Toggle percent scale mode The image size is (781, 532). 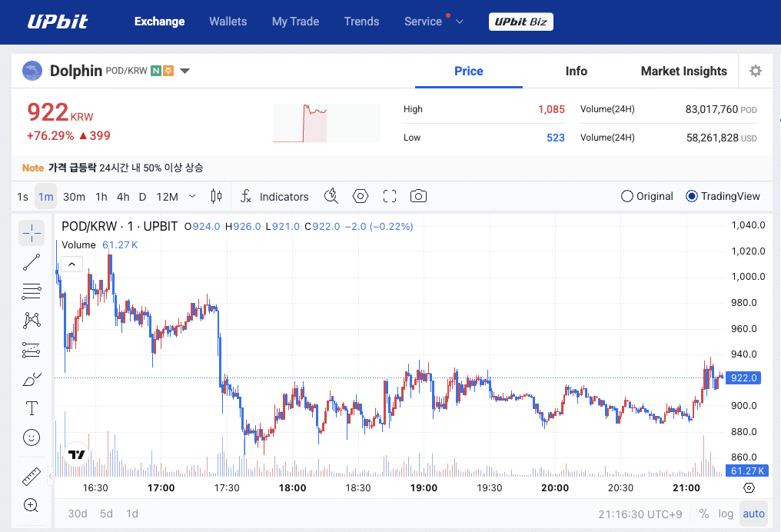pyautogui.click(x=704, y=514)
